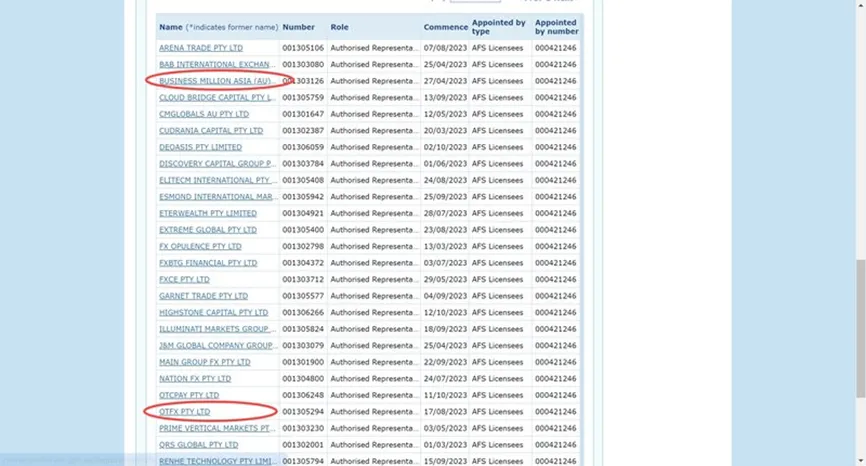Select commence date 17/08/2023
The image size is (866, 466).
pos(445,412)
